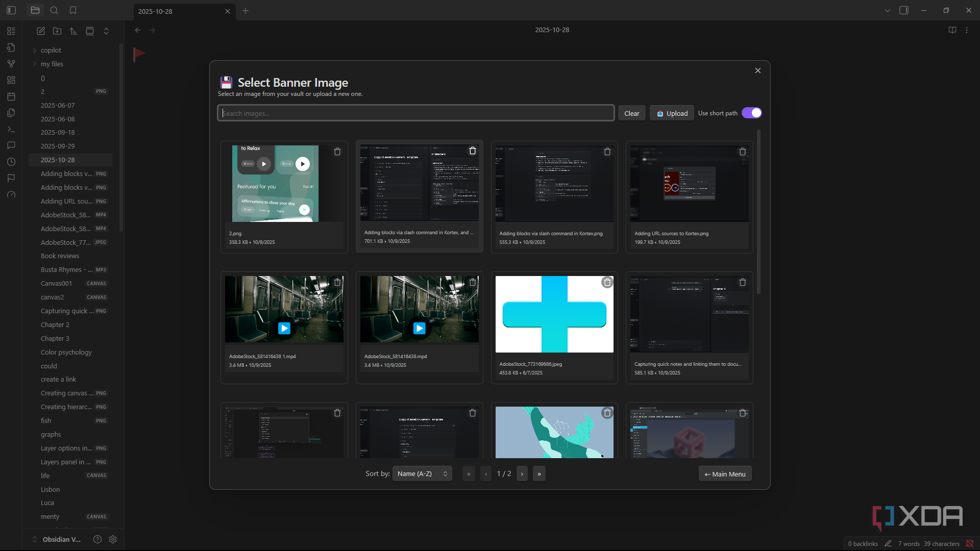Open the Chapter 2 note
This screenshot has height=551, width=980.
(55, 324)
